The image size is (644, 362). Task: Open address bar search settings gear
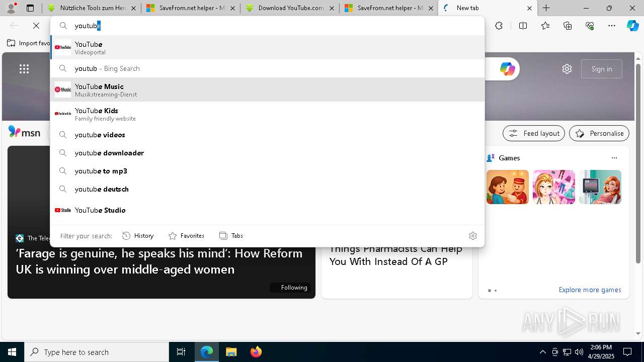tap(472, 236)
